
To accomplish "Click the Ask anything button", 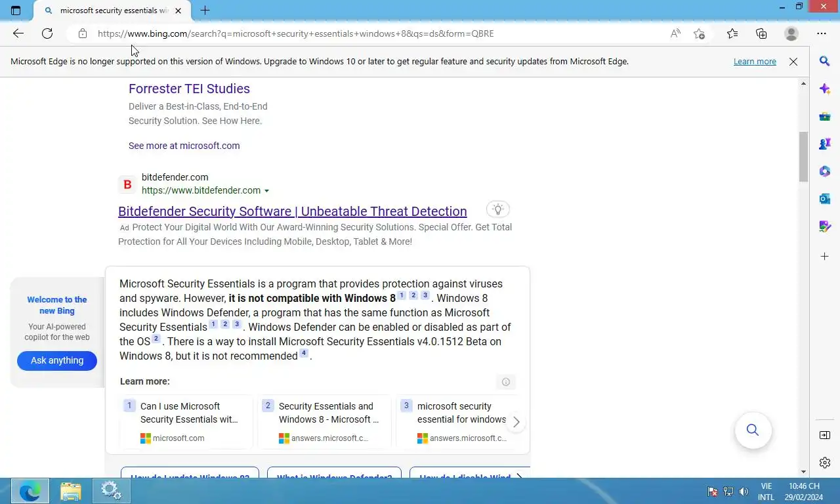I will tap(57, 360).
